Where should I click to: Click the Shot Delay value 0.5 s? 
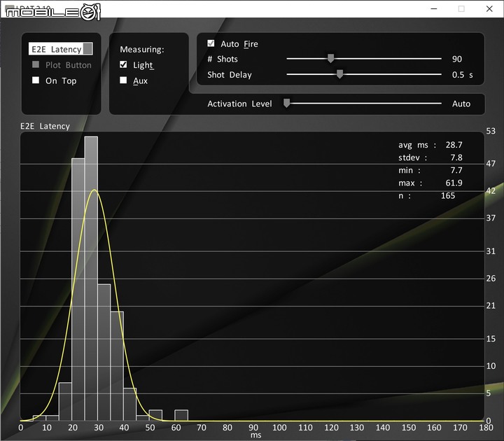[x=462, y=75]
